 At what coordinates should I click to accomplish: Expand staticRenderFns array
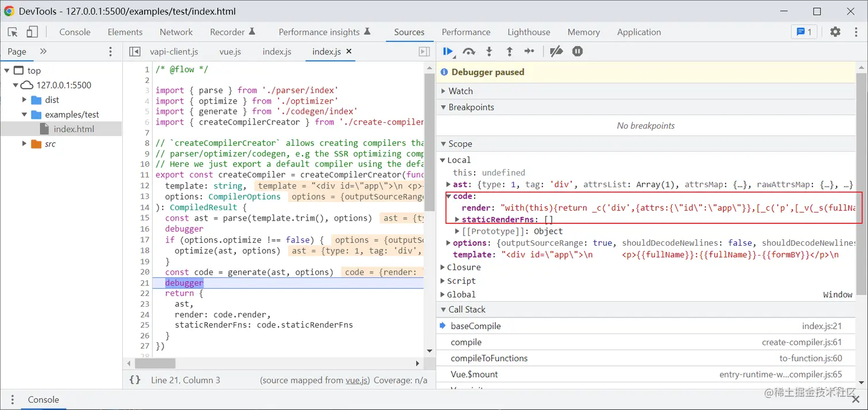click(458, 219)
